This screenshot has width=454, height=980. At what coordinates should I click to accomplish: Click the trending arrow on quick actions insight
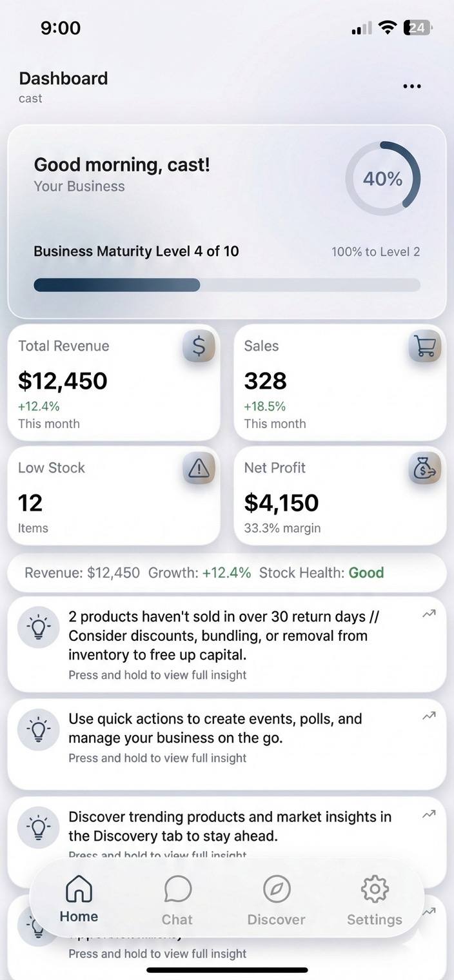[428, 716]
